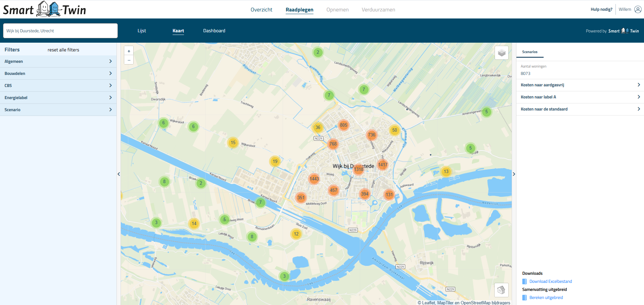Image resolution: width=644 pixels, height=305 pixels.
Task: Open the Overzicht menu item
Action: click(261, 10)
